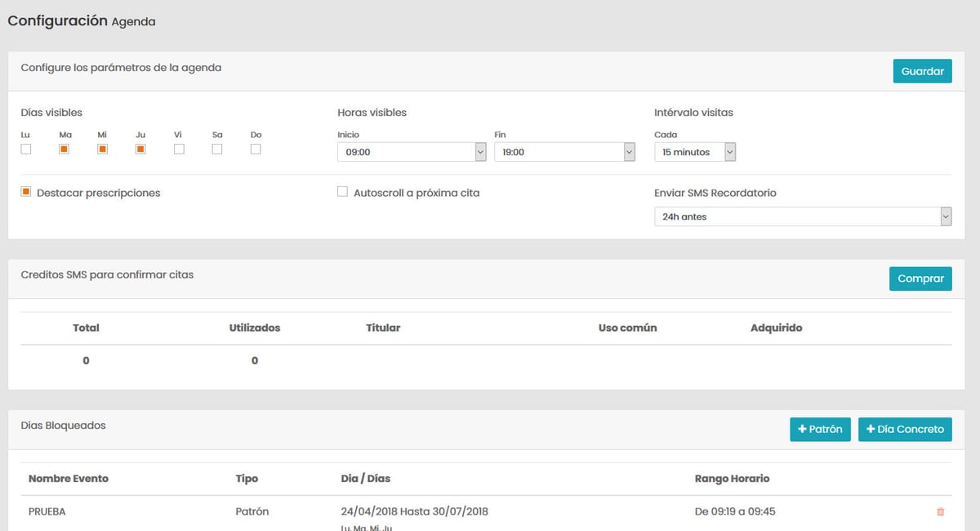Toggle Destacar prescripciones off
Screen dimensions: 980x531
[x=25, y=191]
